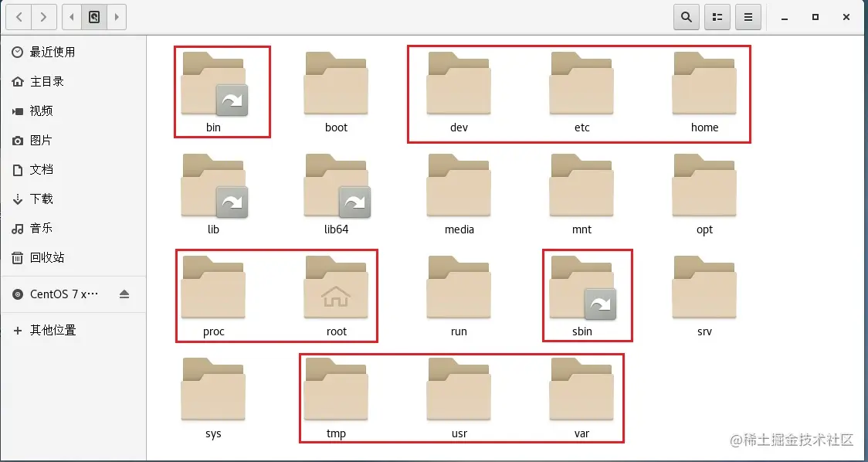Switch to list view mode
The image size is (868, 462).
click(x=717, y=17)
